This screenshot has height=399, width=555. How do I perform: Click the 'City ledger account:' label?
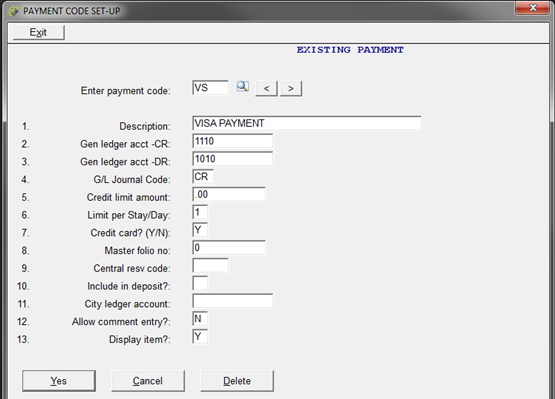point(127,304)
